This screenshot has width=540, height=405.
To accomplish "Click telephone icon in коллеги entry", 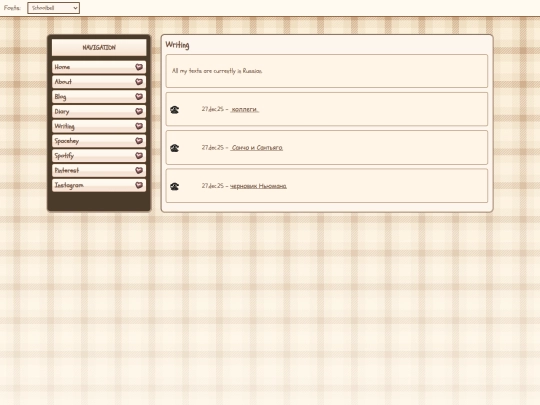I will click(x=175, y=110).
